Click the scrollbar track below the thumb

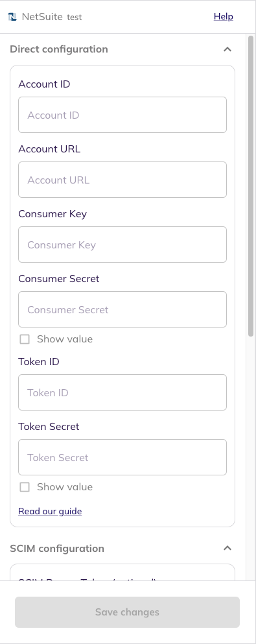pos(251,458)
